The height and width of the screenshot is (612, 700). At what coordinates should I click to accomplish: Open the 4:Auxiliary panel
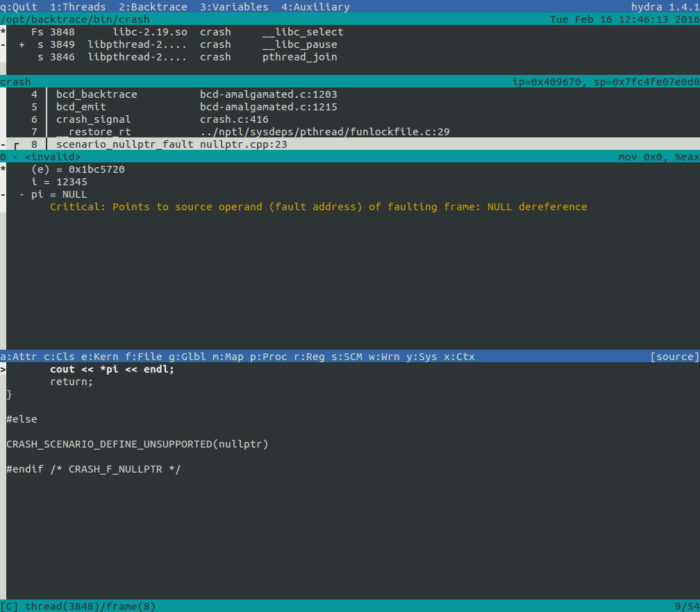[x=315, y=7]
